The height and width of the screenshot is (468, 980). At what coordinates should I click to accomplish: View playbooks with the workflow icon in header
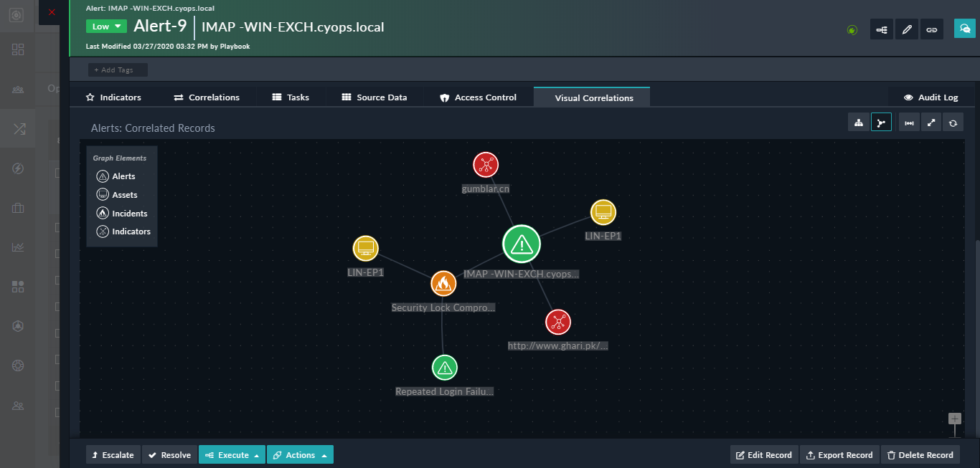(881, 29)
